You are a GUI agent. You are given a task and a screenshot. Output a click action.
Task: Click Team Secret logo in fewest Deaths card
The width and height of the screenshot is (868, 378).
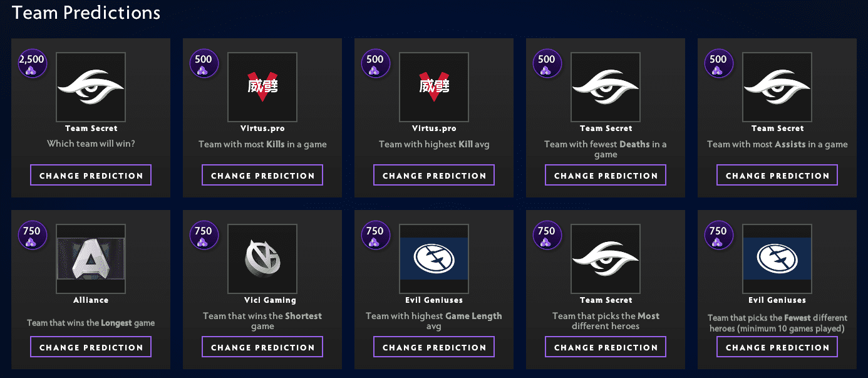[x=606, y=87]
